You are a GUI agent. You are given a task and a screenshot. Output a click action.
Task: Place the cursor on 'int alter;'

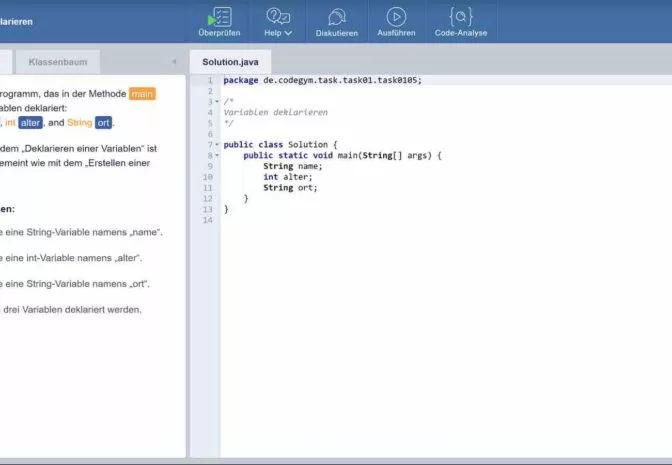(x=288, y=177)
